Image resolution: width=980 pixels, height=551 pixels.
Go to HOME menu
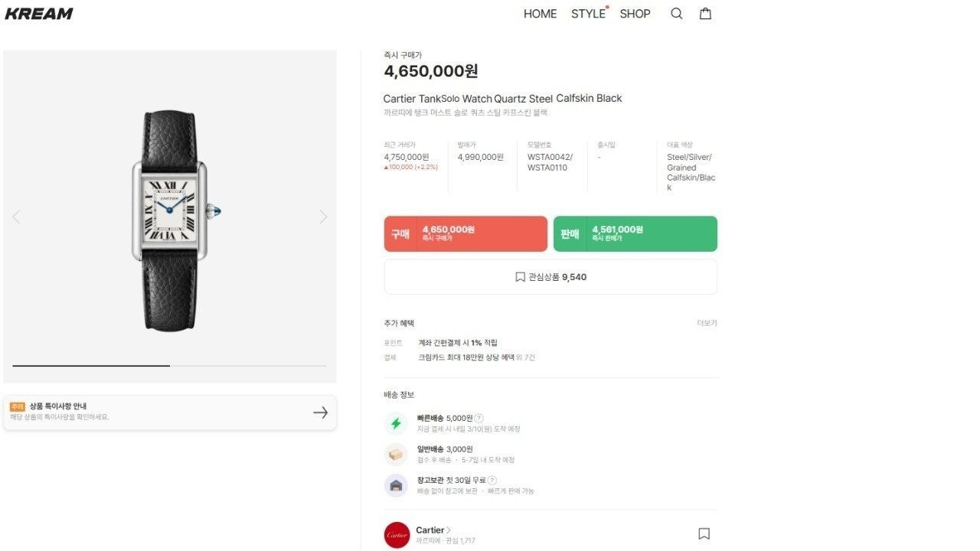click(x=540, y=14)
